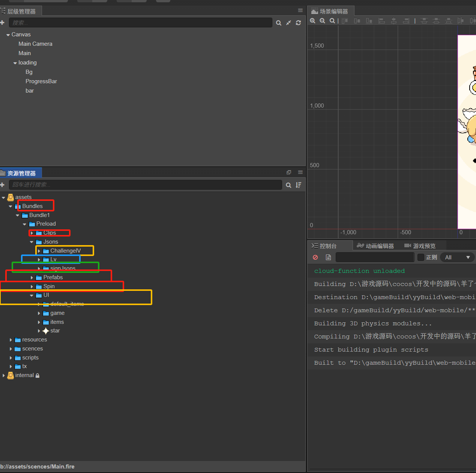The image size is (476, 473).
Task: Distribute nodes by left edges
Action: (x=461, y=21)
